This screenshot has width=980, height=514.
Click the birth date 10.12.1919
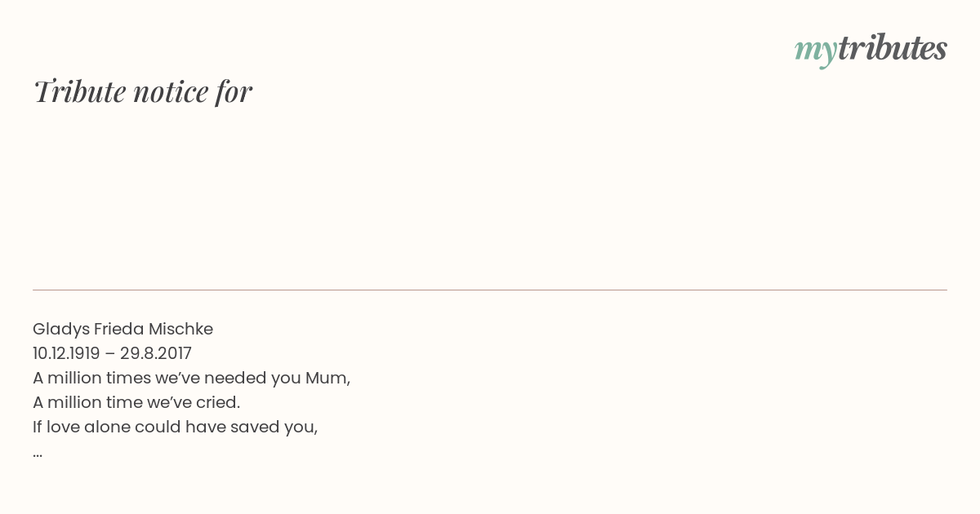(x=66, y=353)
